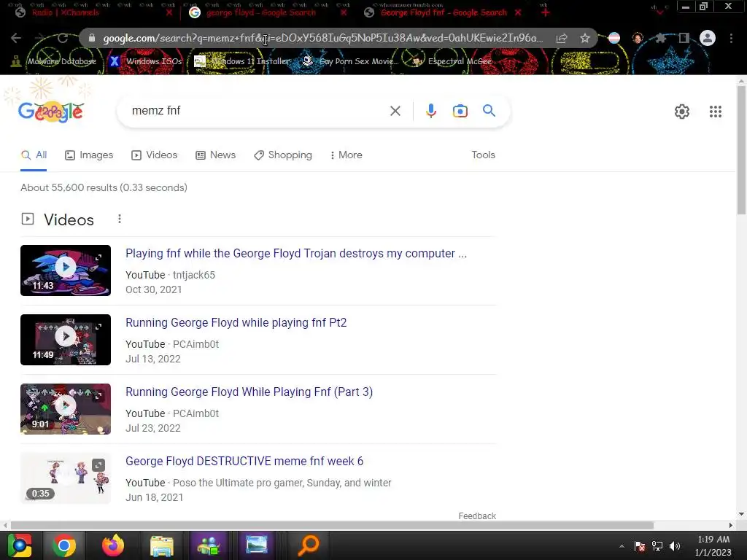Viewport: 747px width, 560px height.
Task: Switch to News results tab
Action: click(216, 155)
